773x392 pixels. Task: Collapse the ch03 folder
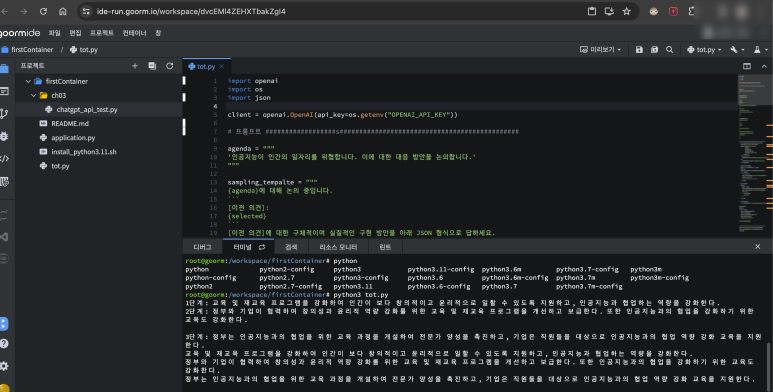(x=34, y=96)
